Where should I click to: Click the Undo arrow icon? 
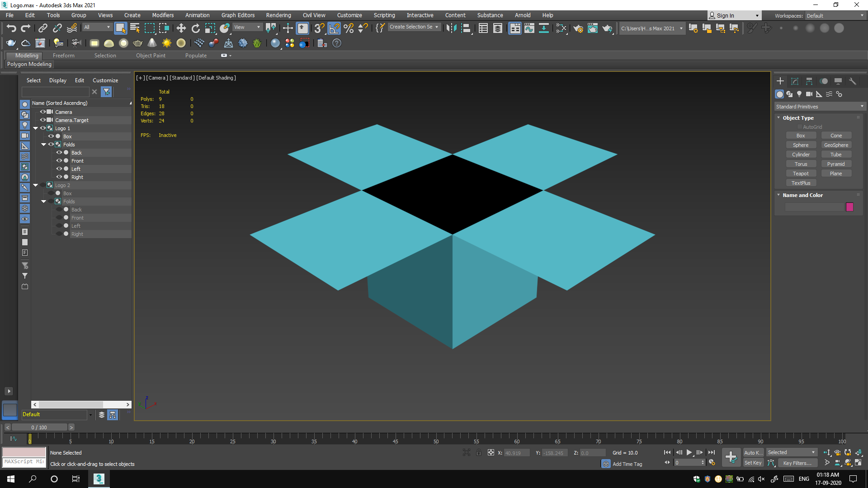(11, 28)
